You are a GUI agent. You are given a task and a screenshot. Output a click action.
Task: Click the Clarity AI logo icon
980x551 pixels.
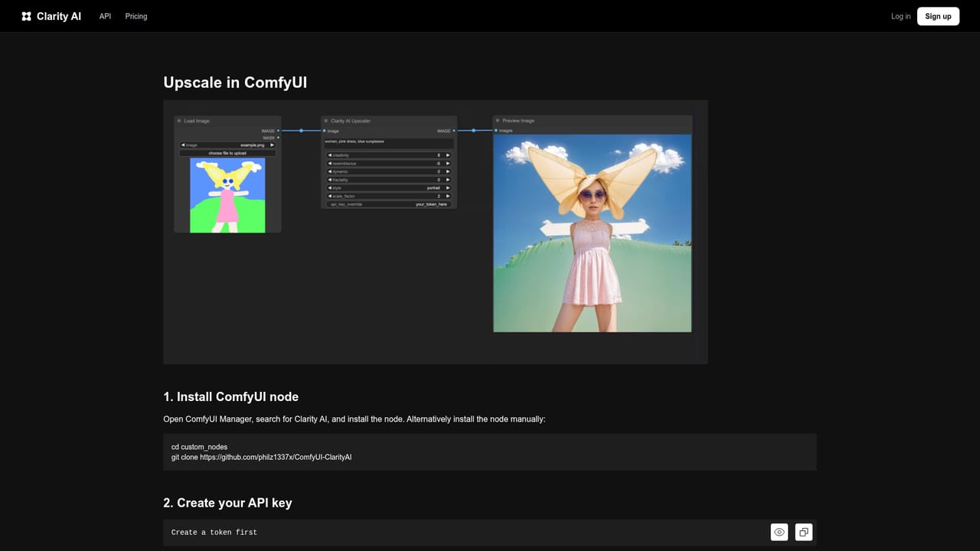click(x=26, y=16)
